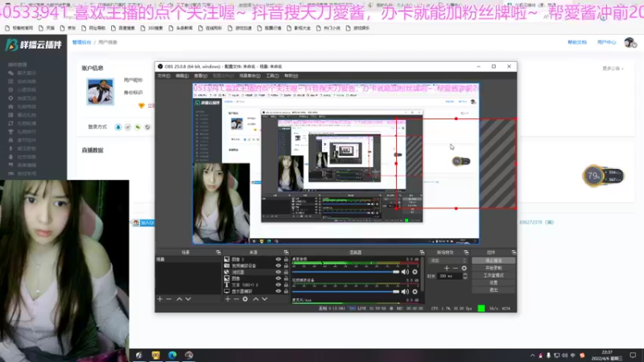Image resolution: width=644 pixels, height=362 pixels.
Task: Move scene up in Scenes panel
Action: tap(179, 299)
